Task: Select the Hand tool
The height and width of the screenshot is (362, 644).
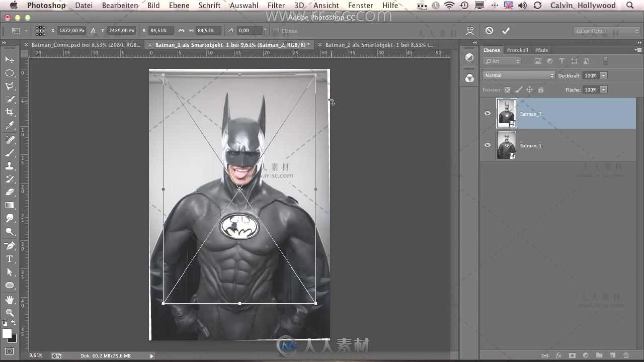Action: 10,300
